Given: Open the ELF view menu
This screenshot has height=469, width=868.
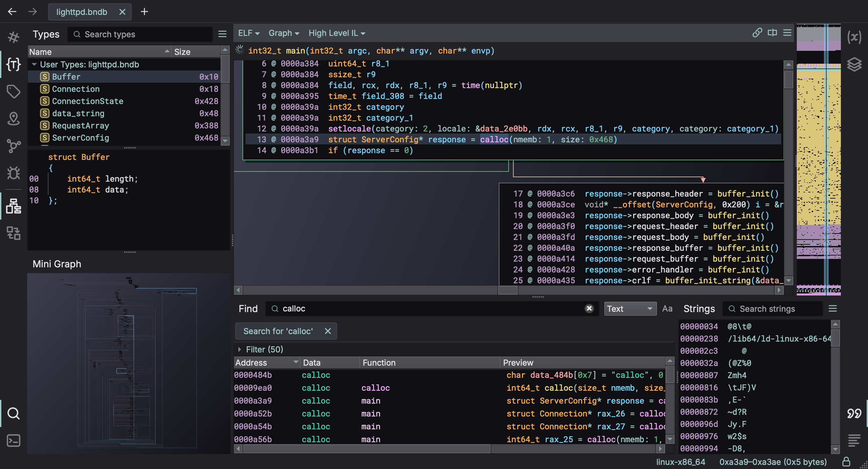Looking at the screenshot, I should click(249, 33).
